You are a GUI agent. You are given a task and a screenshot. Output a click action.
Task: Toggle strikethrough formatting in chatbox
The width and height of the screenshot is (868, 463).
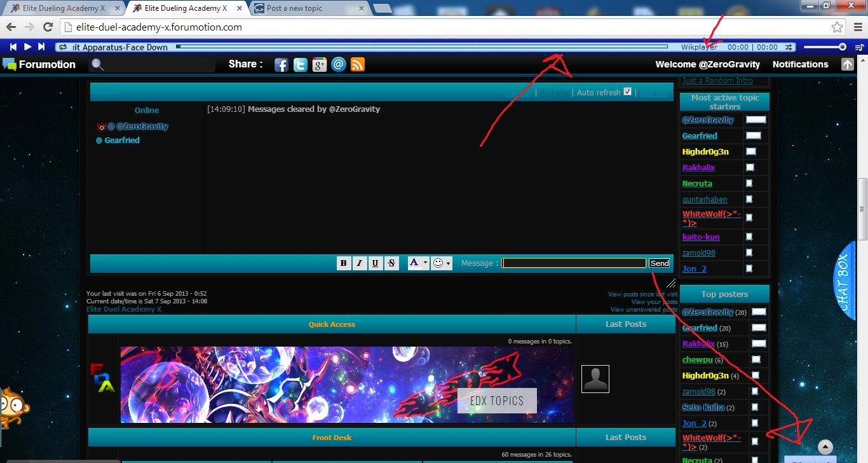click(391, 263)
